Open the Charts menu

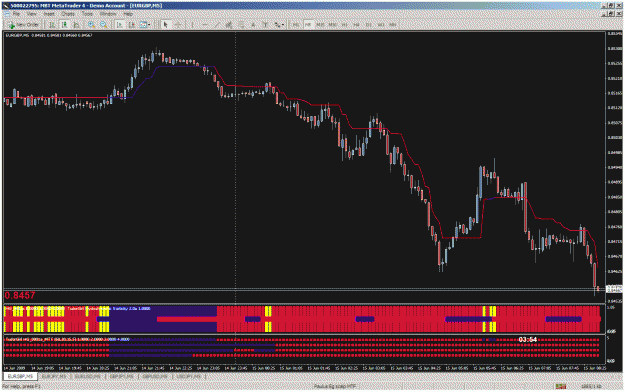click(x=68, y=14)
